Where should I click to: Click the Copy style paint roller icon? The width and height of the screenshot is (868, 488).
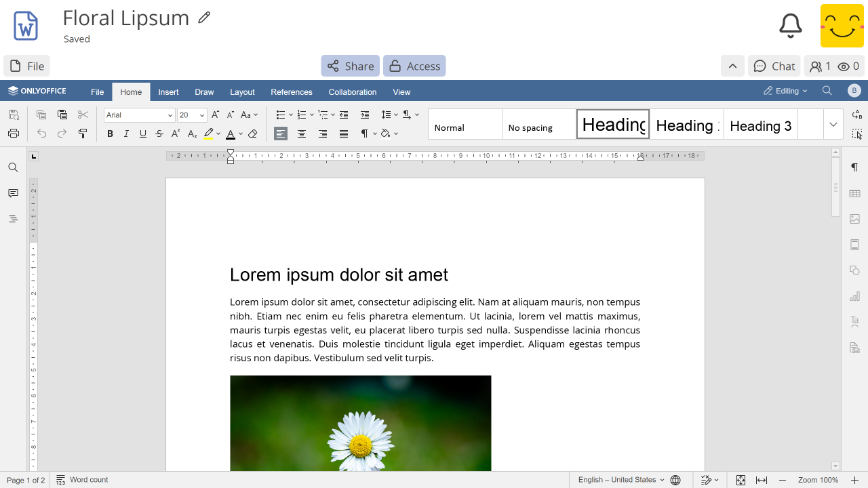(x=83, y=134)
